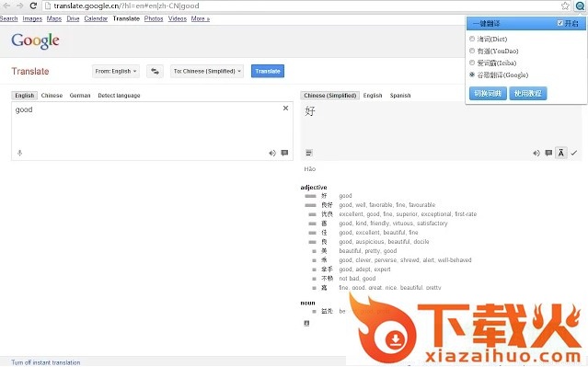The height and width of the screenshot is (367, 588).
Task: Open the translation extension icon in toolbar
Action: click(580, 6)
